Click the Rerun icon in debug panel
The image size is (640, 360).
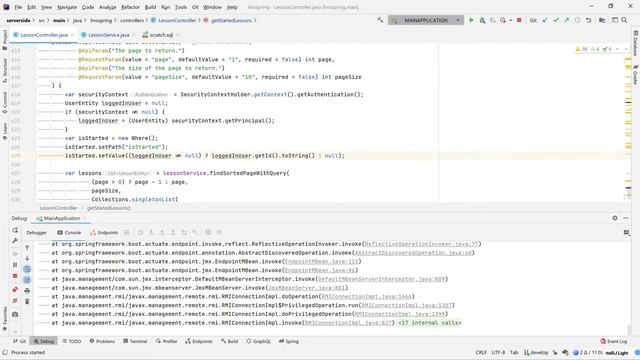[15, 230]
